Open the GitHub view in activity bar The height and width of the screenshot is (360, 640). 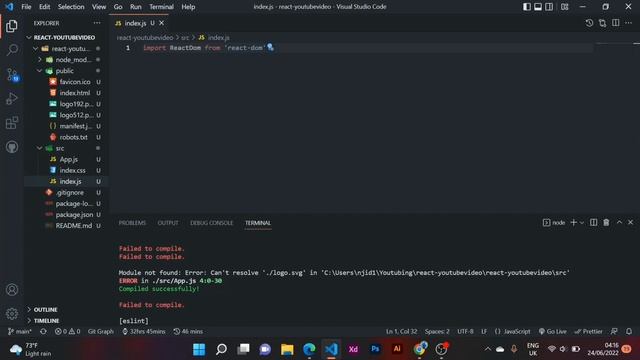[12, 147]
